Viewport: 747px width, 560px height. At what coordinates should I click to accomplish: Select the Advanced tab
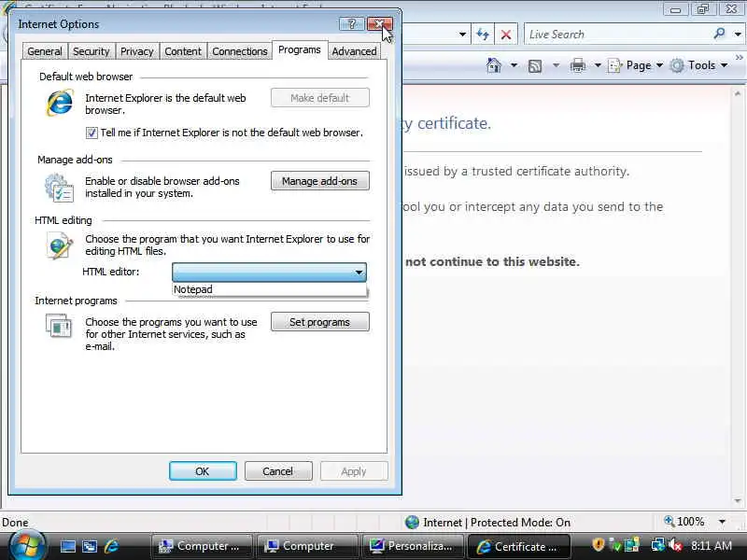[354, 51]
